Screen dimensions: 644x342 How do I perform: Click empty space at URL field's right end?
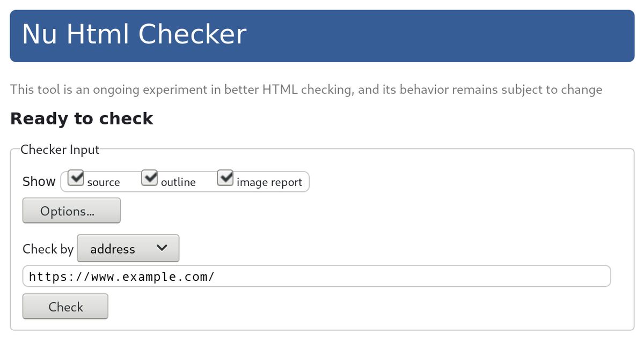pos(537,277)
